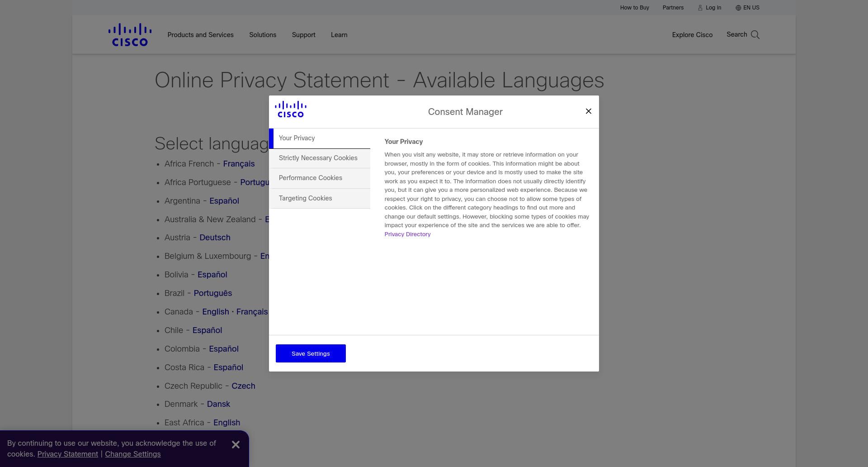868x467 pixels.
Task: Open the Targeting Cookies tab
Action: 320,199
